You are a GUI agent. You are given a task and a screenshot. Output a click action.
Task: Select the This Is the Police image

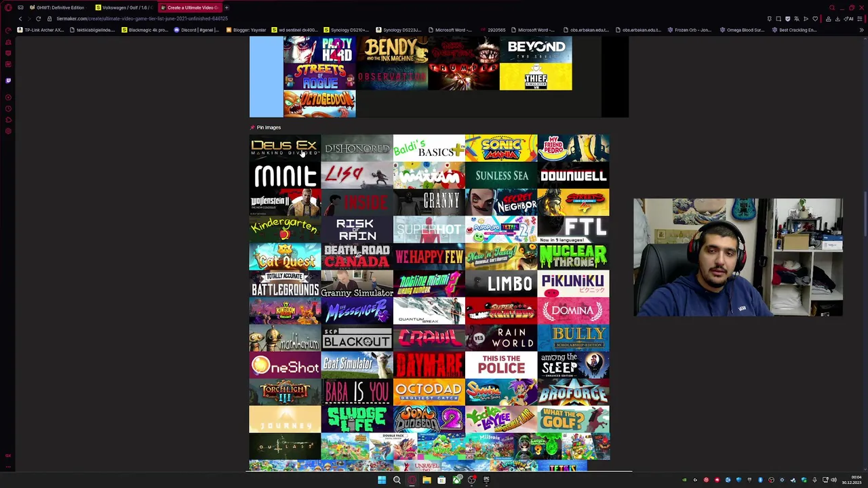[x=501, y=365]
